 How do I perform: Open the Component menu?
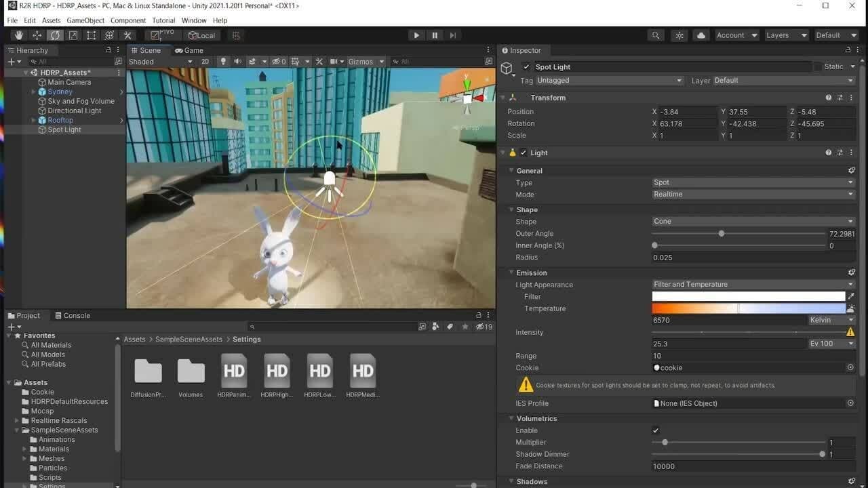pyautogui.click(x=128, y=20)
